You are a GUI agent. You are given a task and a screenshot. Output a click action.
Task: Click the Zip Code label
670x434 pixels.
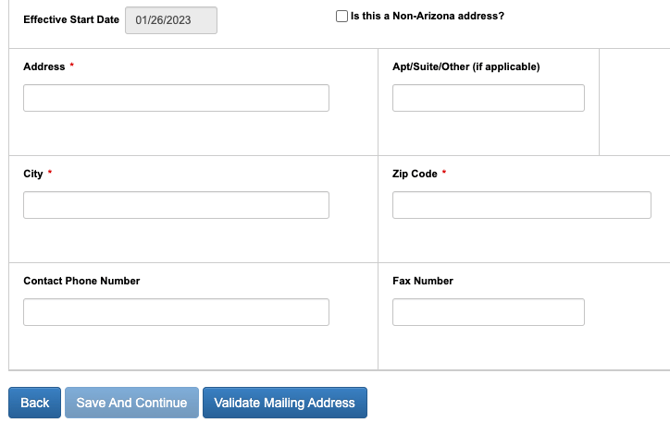(x=414, y=174)
